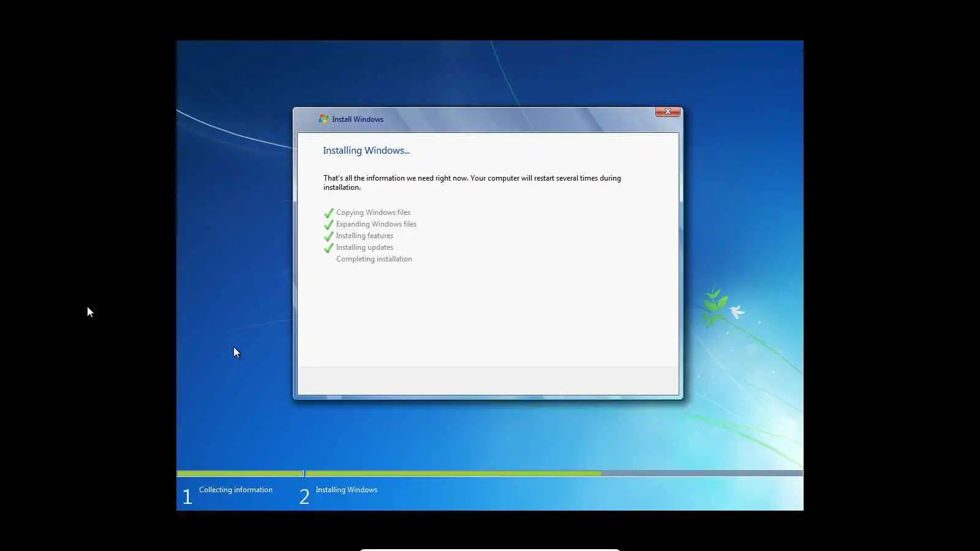The height and width of the screenshot is (551, 980).
Task: Click the Collecting information progress bar
Action: point(239,473)
